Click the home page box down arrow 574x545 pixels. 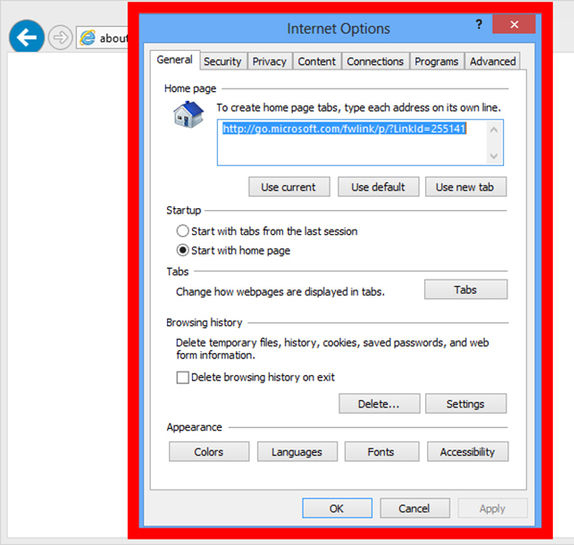point(494,156)
